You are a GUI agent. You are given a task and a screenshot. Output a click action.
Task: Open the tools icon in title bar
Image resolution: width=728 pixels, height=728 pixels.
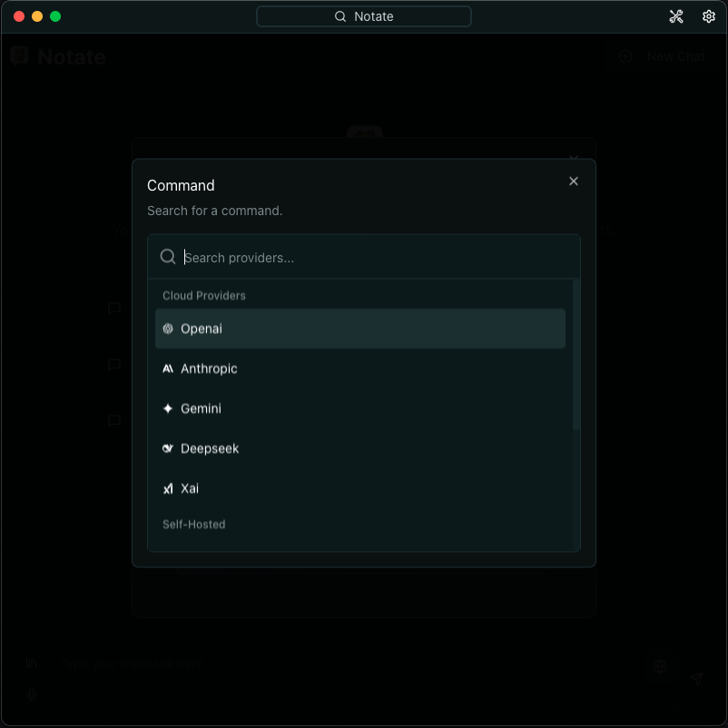click(x=676, y=16)
